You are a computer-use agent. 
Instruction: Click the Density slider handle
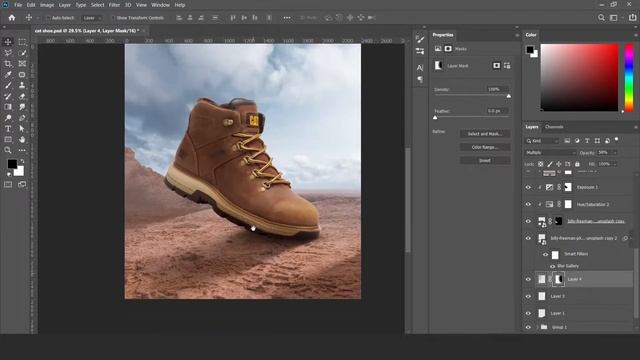click(x=509, y=96)
